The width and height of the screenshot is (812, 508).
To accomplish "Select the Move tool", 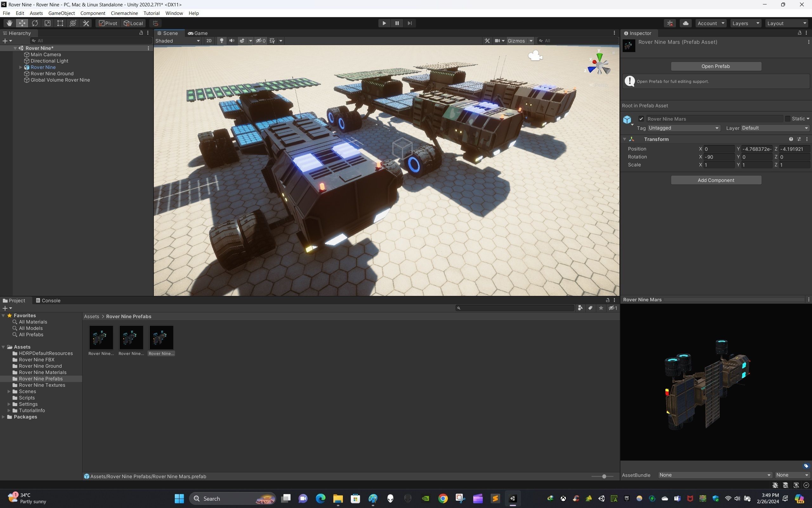I will (x=22, y=23).
